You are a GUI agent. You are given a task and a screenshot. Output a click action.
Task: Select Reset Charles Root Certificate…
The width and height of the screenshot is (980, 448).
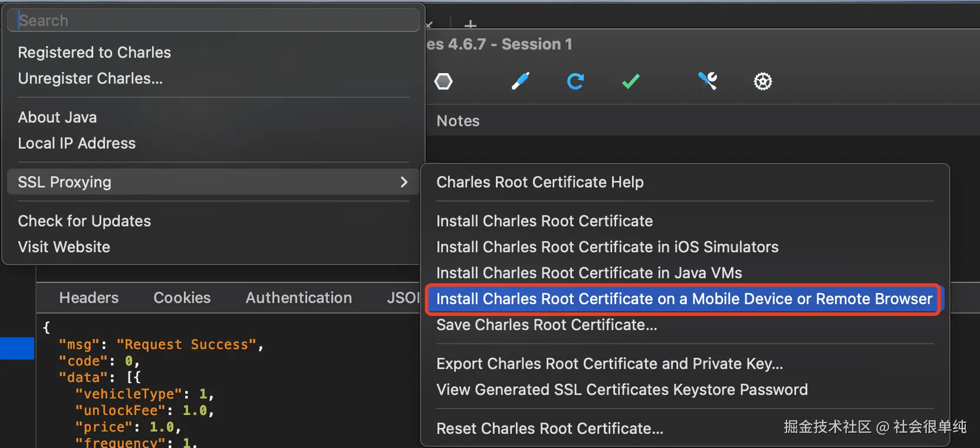(x=550, y=429)
